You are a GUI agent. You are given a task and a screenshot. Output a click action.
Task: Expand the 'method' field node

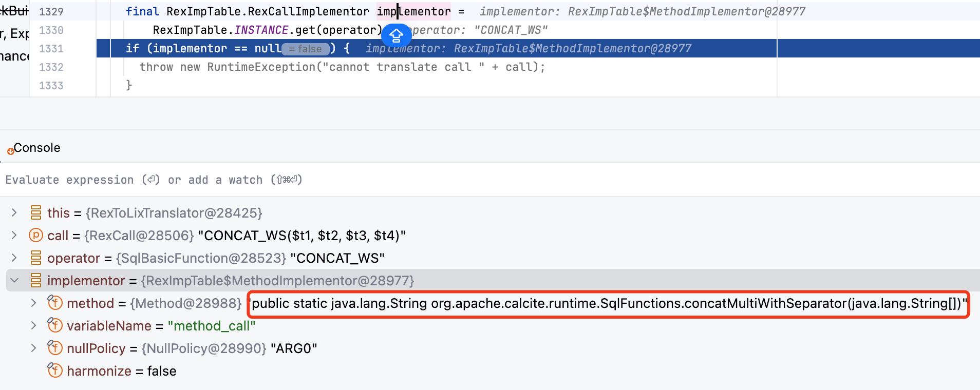click(33, 303)
